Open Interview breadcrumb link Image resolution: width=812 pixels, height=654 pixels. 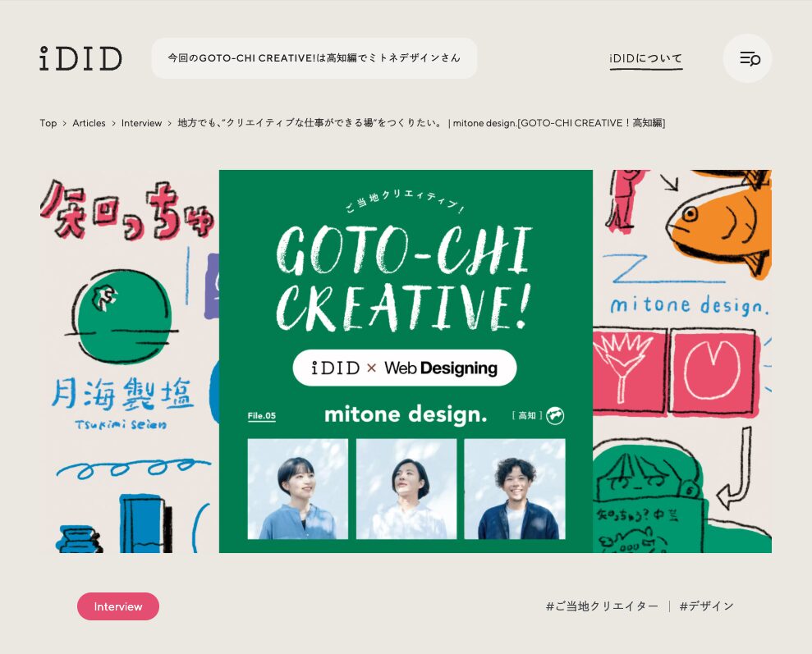pos(141,123)
